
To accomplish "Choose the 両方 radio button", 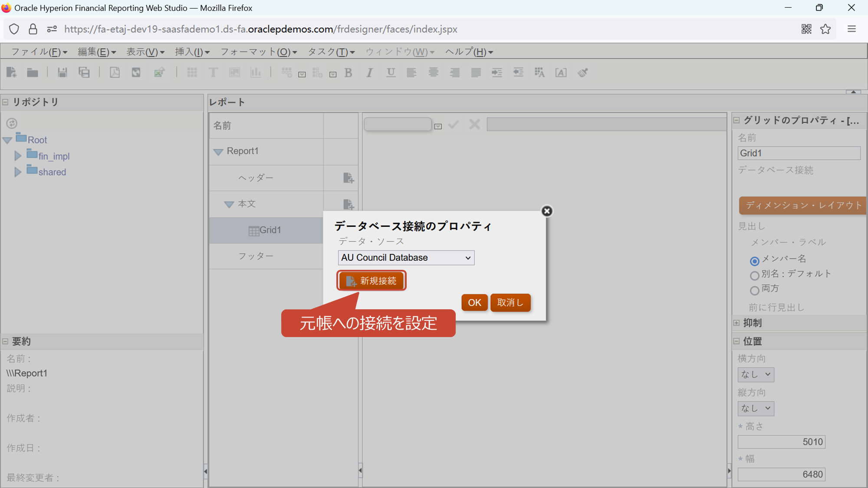I will click(x=754, y=290).
